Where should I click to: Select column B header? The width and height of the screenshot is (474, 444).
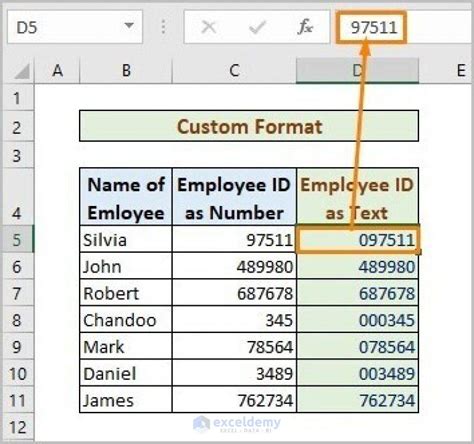(126, 70)
